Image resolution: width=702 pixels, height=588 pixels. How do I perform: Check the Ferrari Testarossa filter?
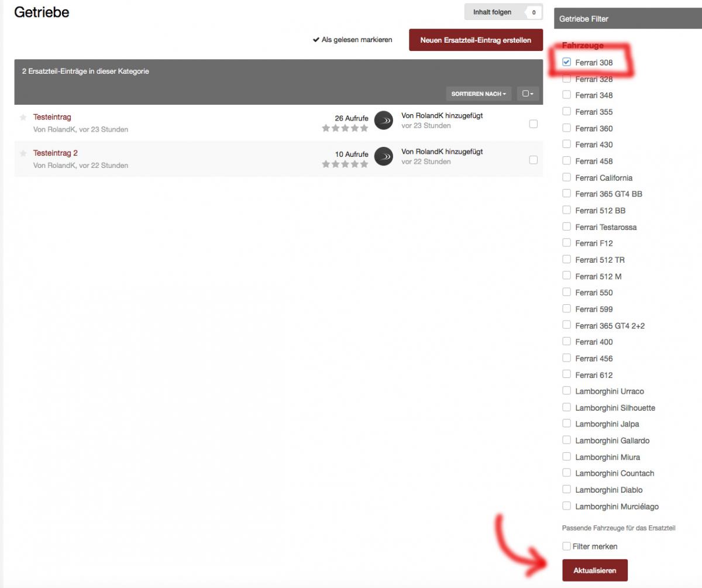click(566, 226)
